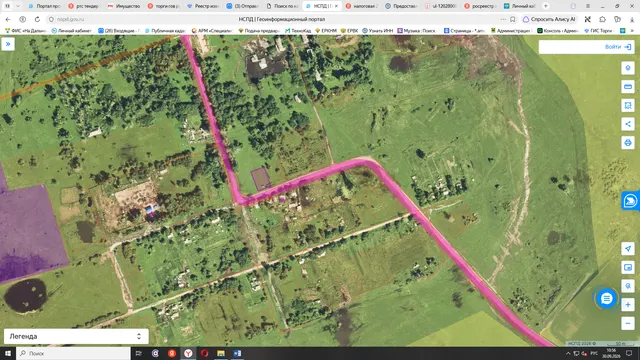Show more bookmarks chevron
The image size is (640, 360).
coord(632,31)
